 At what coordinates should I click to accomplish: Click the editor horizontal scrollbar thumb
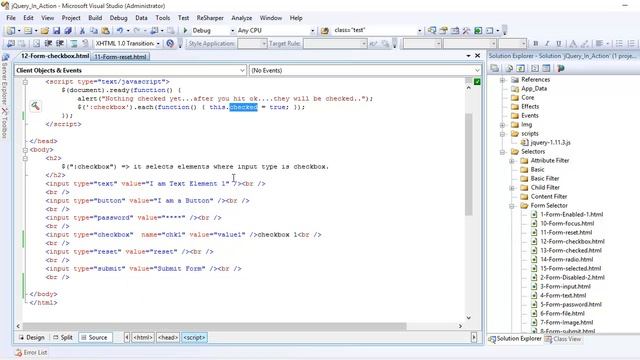[x=215, y=326]
